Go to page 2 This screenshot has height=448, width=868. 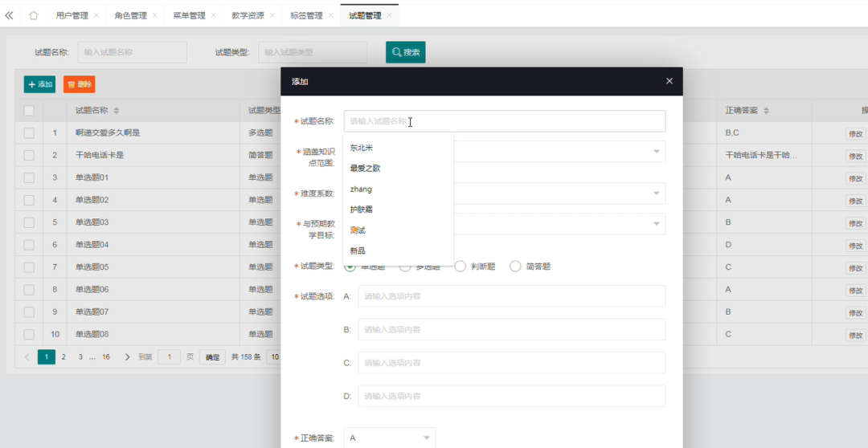click(63, 357)
